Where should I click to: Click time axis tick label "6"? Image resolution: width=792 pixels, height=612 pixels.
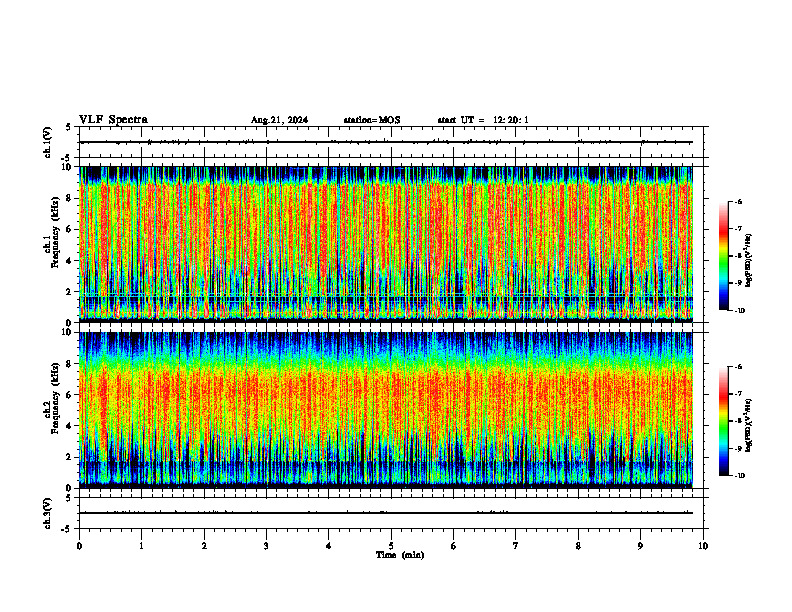(x=454, y=546)
